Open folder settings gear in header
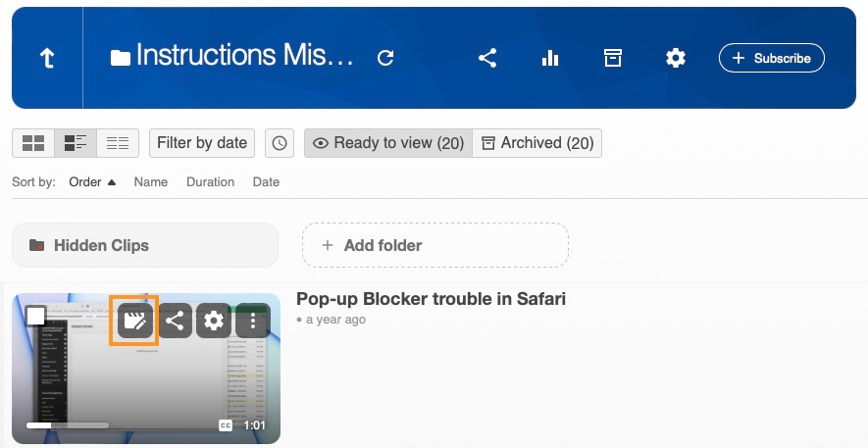868x448 pixels. click(676, 59)
